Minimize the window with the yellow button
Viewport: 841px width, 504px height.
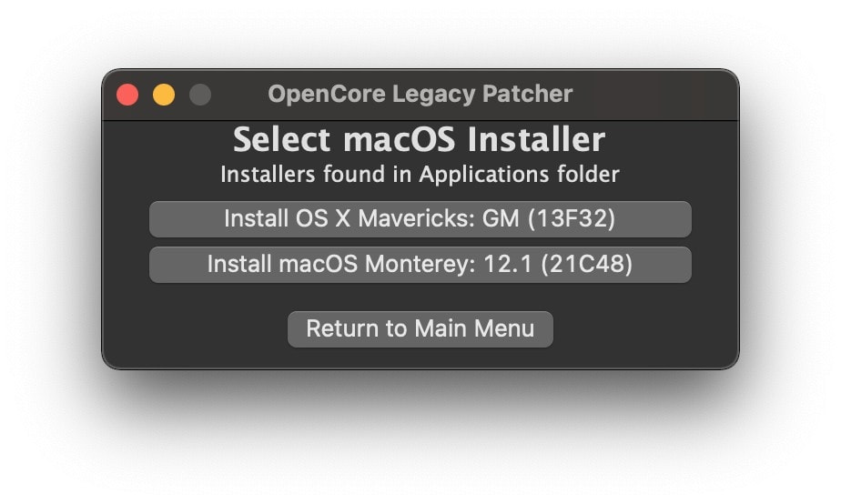point(164,95)
